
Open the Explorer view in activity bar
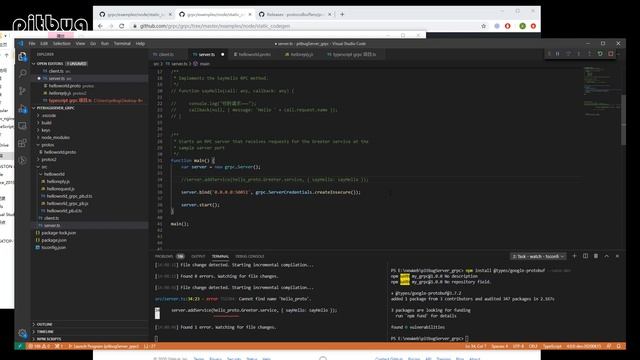(22, 56)
